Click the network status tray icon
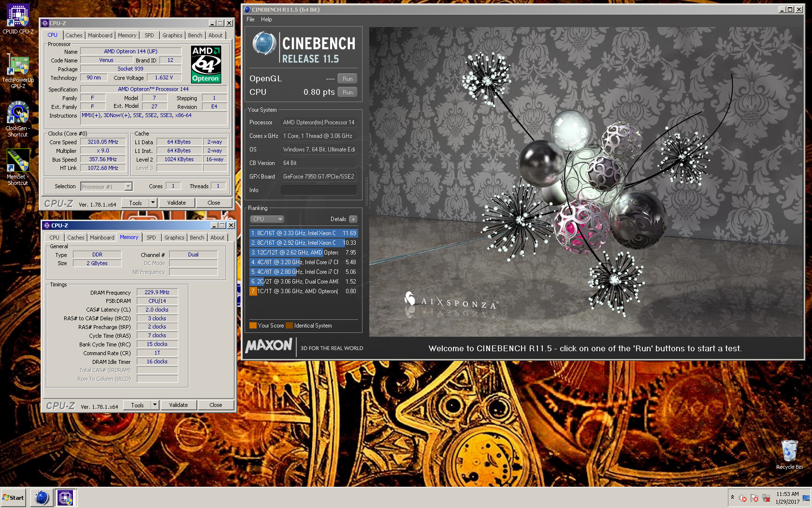 point(766,498)
